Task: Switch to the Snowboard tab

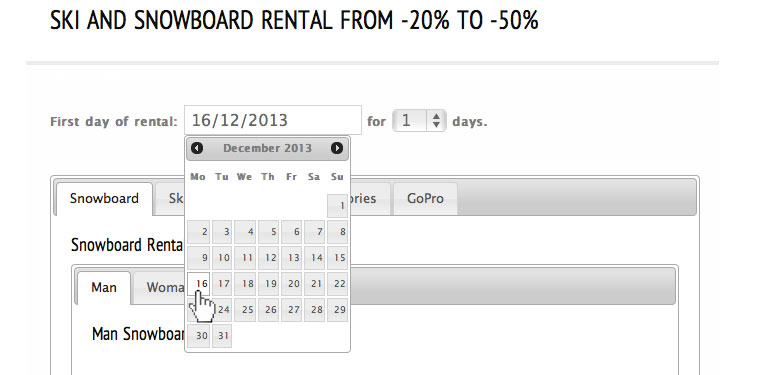Action: [x=104, y=199]
